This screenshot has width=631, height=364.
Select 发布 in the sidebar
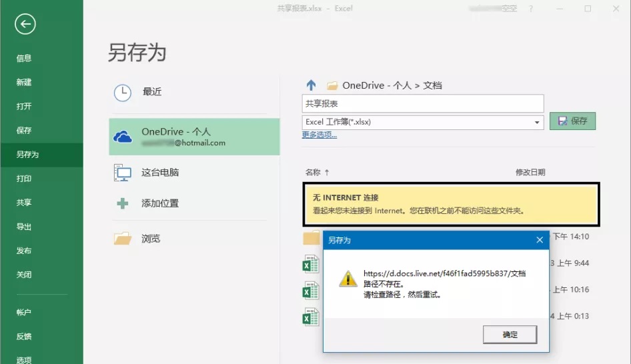[24, 251]
